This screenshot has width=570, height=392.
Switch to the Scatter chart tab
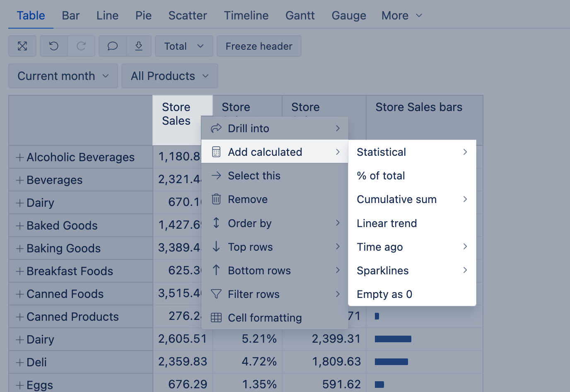click(x=187, y=16)
